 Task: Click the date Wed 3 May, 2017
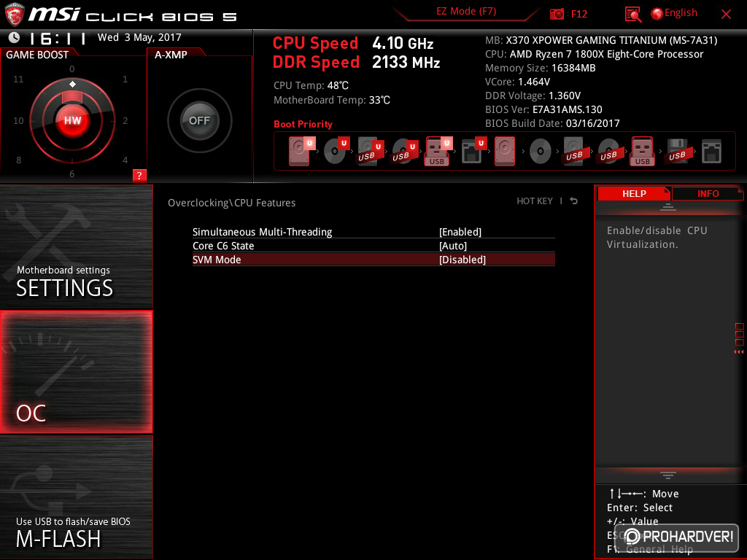(x=139, y=37)
